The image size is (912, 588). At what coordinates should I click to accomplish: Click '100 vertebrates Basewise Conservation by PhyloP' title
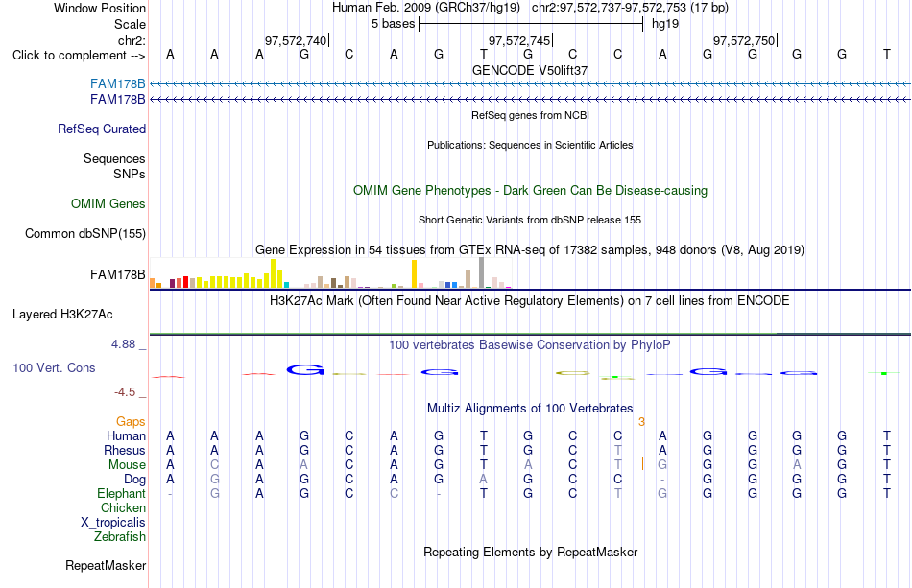click(x=530, y=345)
